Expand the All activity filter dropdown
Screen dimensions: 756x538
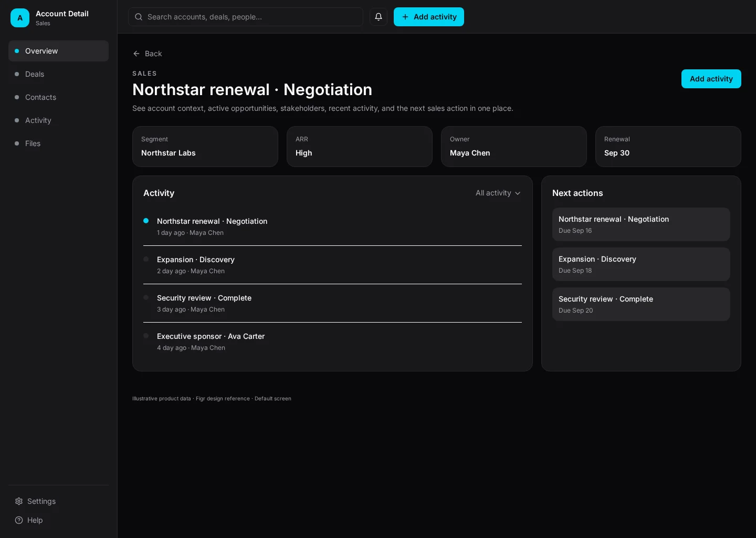tap(498, 193)
